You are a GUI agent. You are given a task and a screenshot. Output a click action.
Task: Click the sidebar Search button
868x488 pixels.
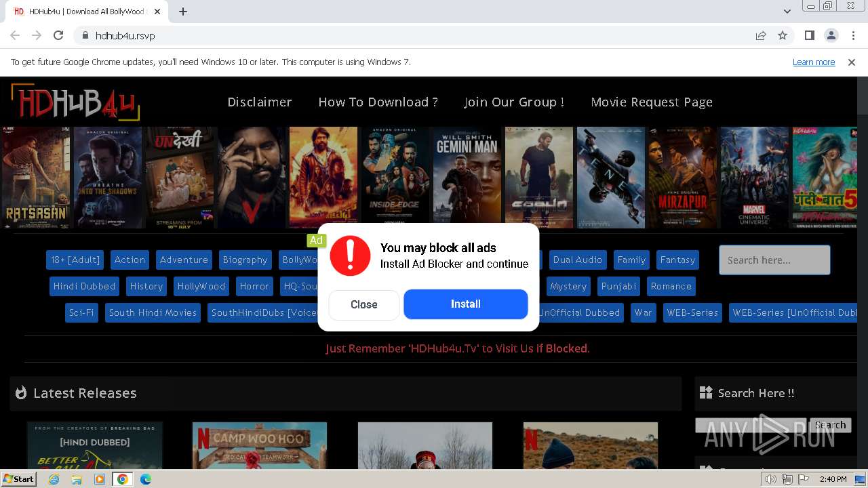[831, 426]
